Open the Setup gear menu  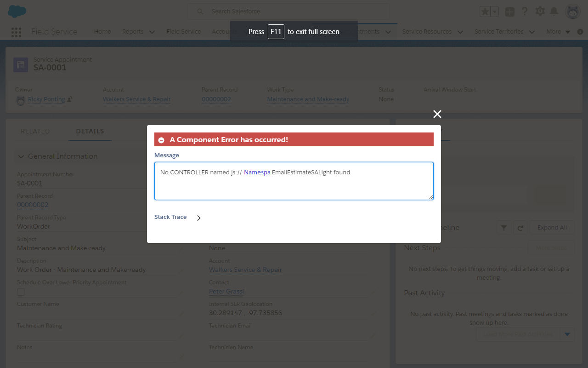pyautogui.click(x=540, y=11)
